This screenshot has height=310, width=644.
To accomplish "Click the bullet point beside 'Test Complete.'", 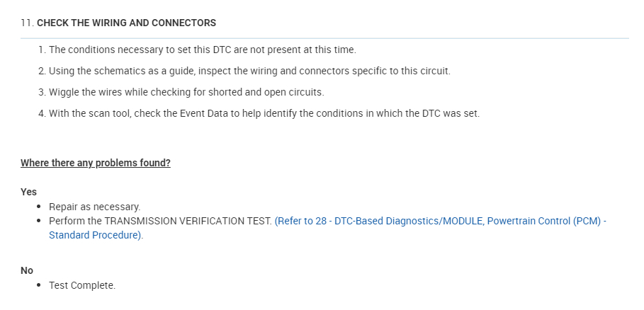I will 38,285.
